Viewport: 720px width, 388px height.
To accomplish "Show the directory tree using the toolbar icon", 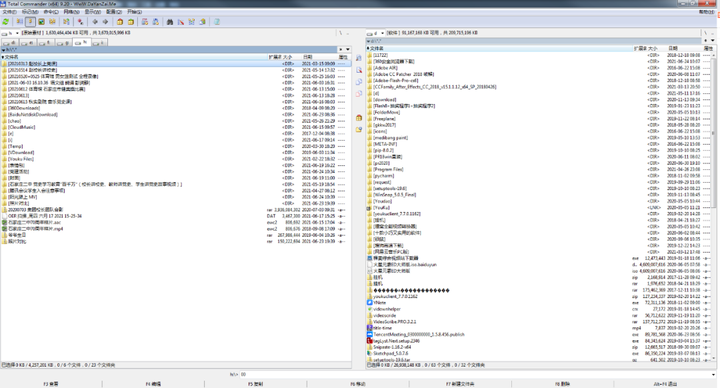I will (52, 22).
